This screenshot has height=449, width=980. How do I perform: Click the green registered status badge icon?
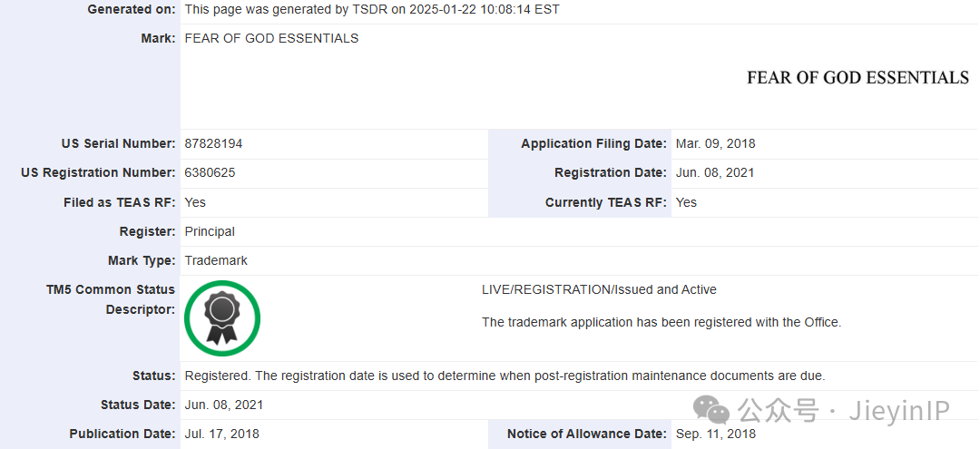(222, 317)
